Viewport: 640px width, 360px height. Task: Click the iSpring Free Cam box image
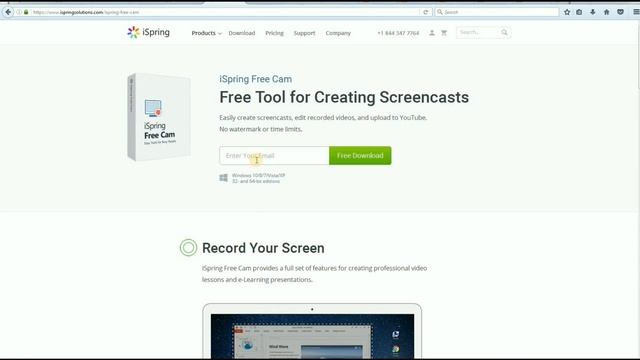coord(159,117)
